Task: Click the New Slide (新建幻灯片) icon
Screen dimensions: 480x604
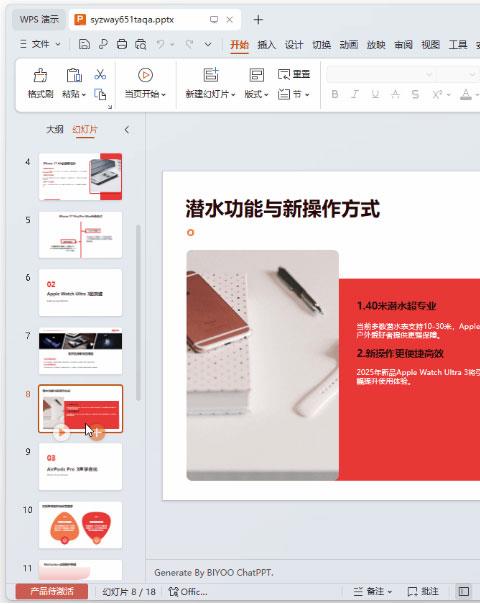Action: point(211,75)
